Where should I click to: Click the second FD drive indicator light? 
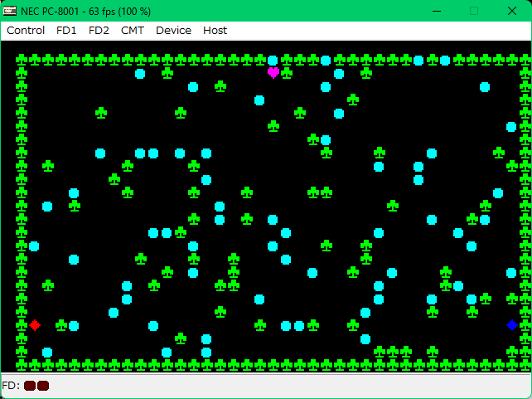[43, 386]
